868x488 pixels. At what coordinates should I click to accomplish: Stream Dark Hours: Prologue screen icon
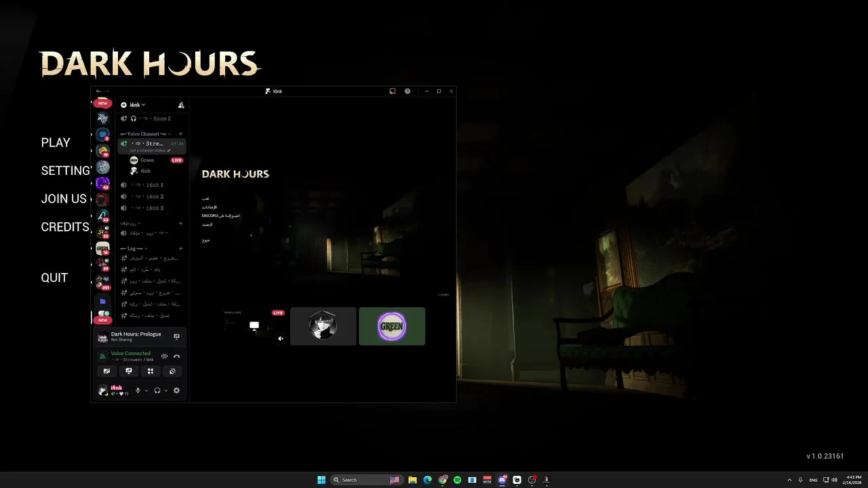(176, 336)
